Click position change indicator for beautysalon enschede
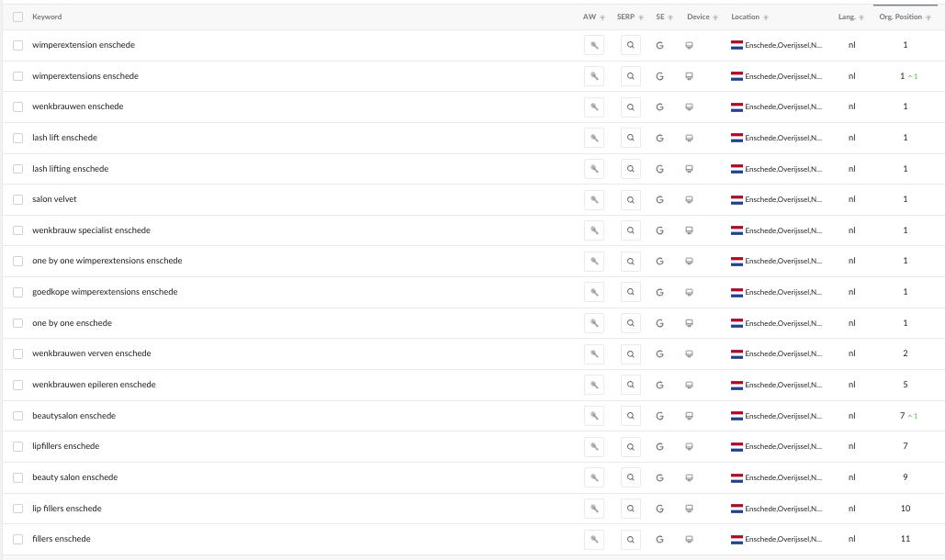The image size is (945, 560). pyautogui.click(x=913, y=416)
